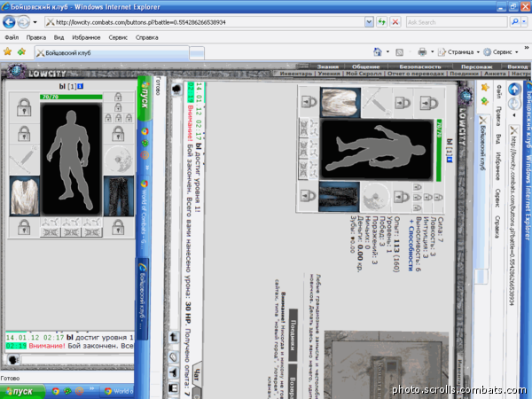This screenshot has height=399, width=532.
Task: Click upright character silhouette portrait
Action: pyautogui.click(x=71, y=159)
